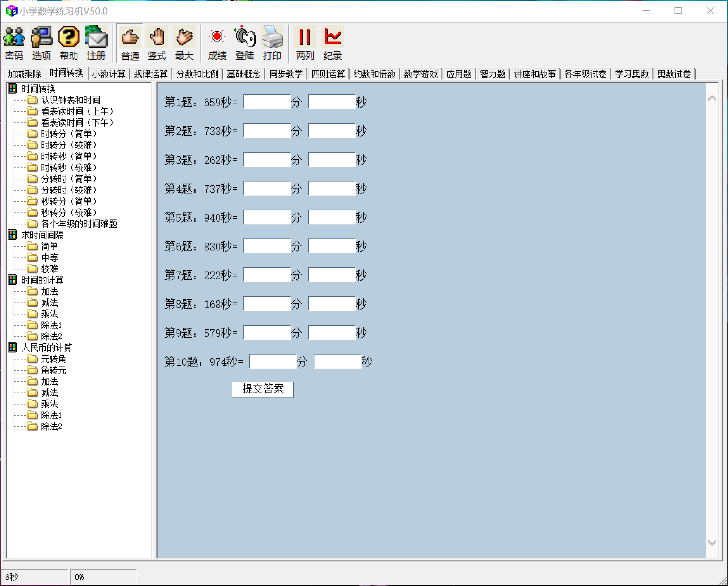
Task: Click seconds field for 第7题 222秒
Action: [x=332, y=275]
